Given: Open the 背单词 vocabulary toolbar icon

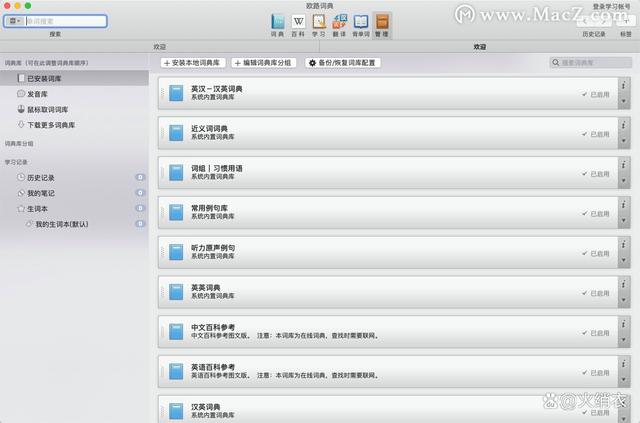Looking at the screenshot, I should click(361, 25).
